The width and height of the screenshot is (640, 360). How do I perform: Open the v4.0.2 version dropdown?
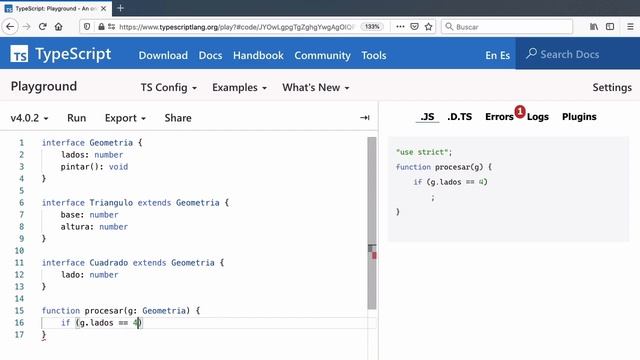click(29, 118)
